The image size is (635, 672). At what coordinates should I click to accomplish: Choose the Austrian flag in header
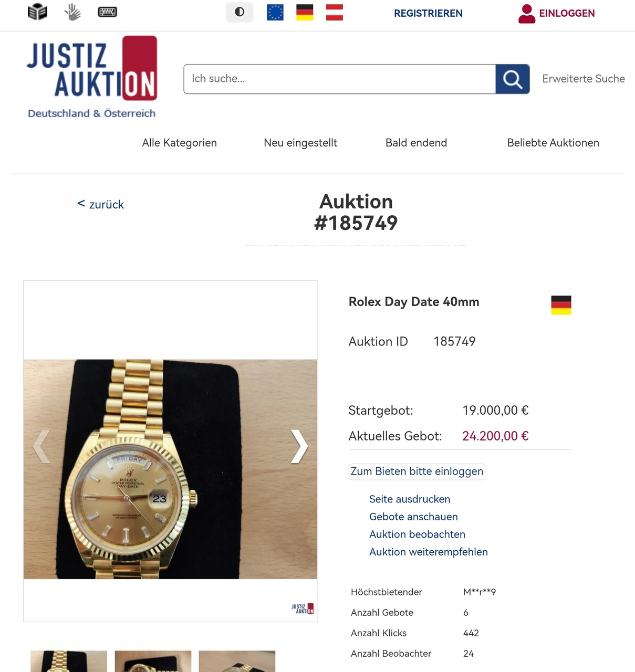coord(335,12)
